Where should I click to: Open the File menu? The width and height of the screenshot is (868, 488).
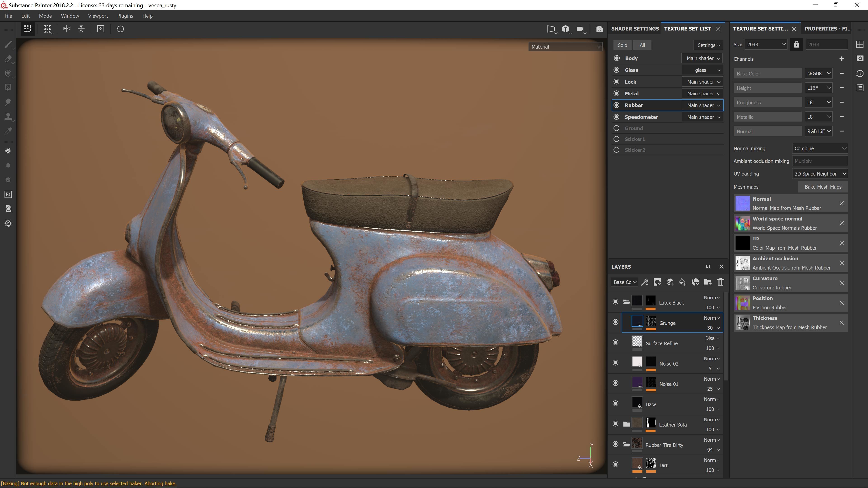8,16
